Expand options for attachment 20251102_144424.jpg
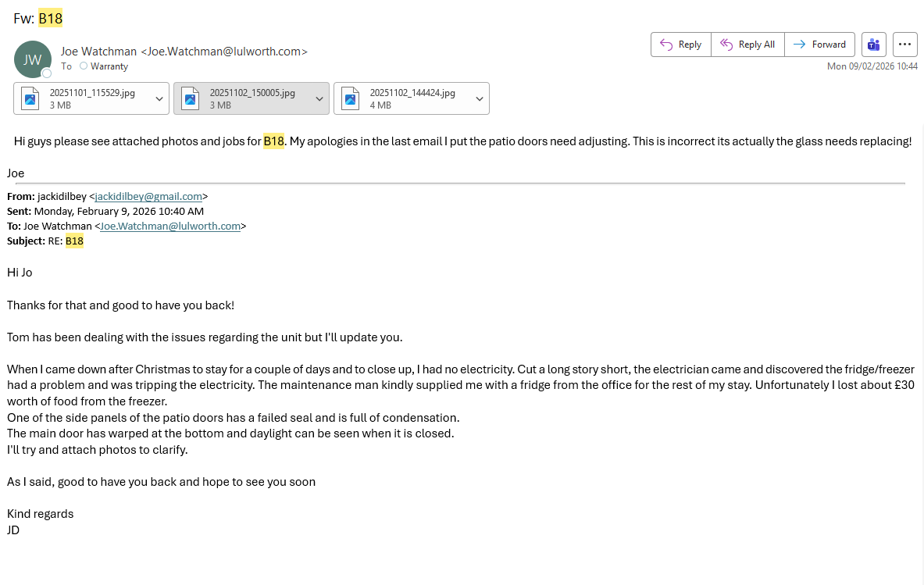924x585 pixels. [479, 98]
